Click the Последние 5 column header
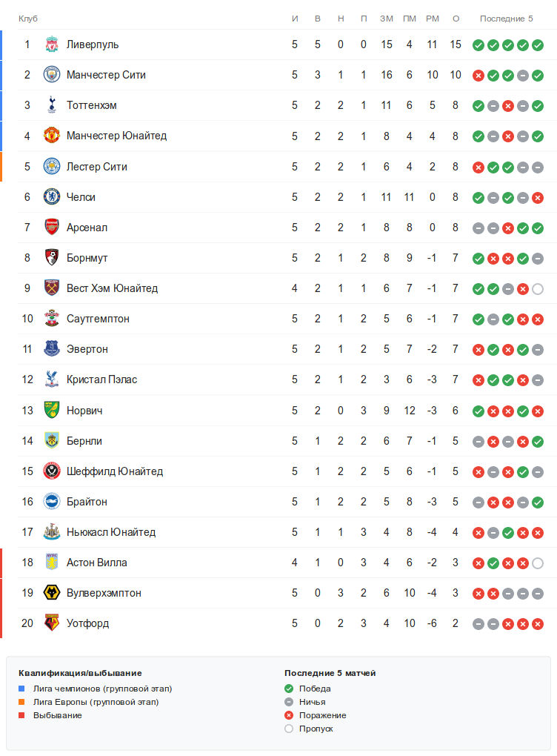This screenshot has width=557, height=756. pos(506,19)
